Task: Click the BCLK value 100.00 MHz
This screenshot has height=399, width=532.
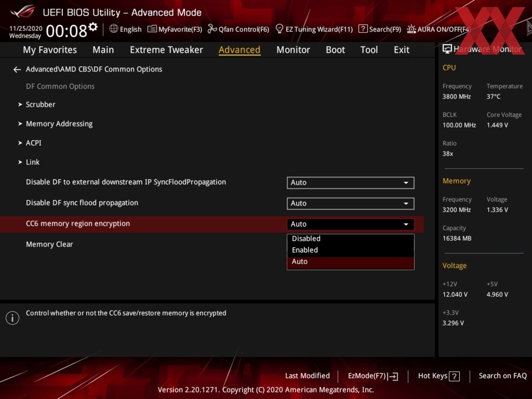Action: coord(459,125)
